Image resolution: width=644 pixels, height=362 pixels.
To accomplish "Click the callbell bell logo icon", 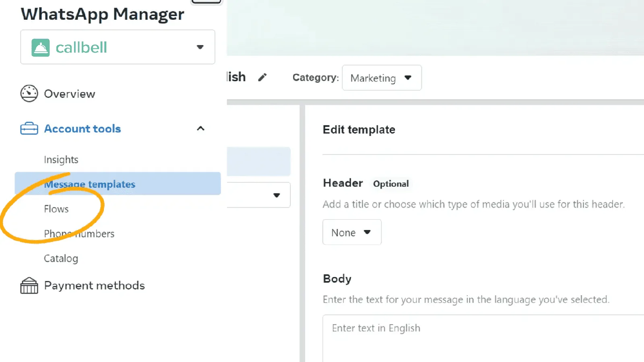I will coord(41,47).
